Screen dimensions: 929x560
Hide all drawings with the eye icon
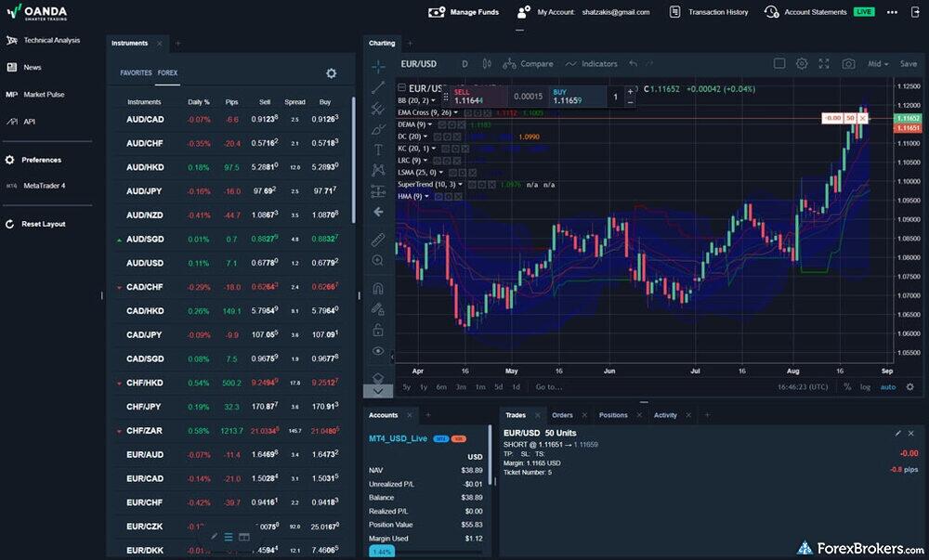(x=378, y=351)
